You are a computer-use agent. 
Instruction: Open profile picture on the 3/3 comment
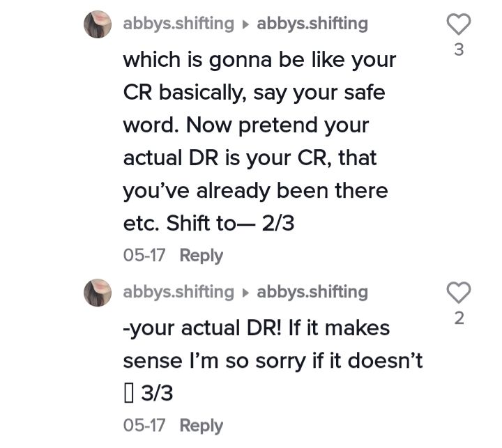click(98, 293)
